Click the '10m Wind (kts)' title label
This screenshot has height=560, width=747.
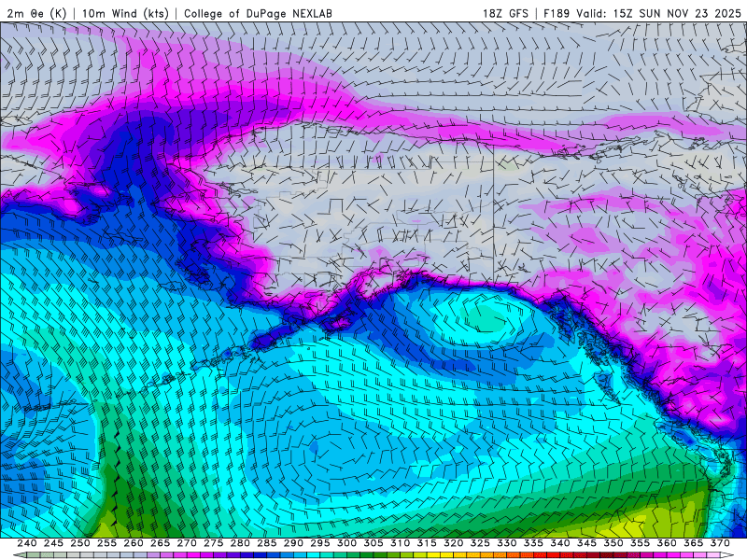tap(125, 13)
